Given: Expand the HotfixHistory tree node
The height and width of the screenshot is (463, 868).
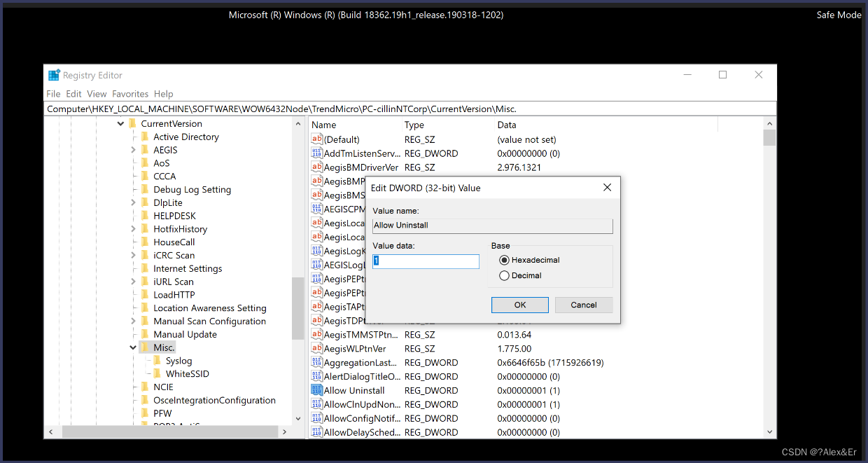Looking at the screenshot, I should [x=134, y=229].
